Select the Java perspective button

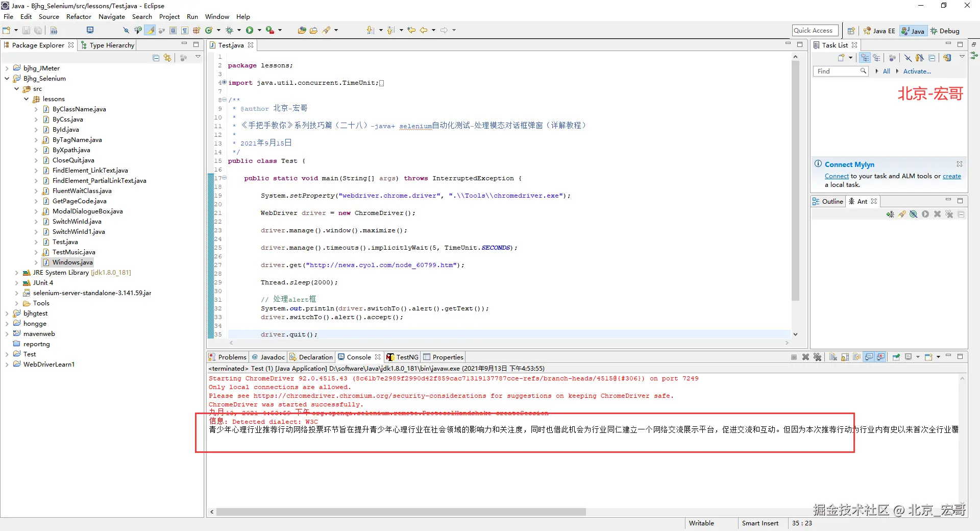(x=913, y=31)
